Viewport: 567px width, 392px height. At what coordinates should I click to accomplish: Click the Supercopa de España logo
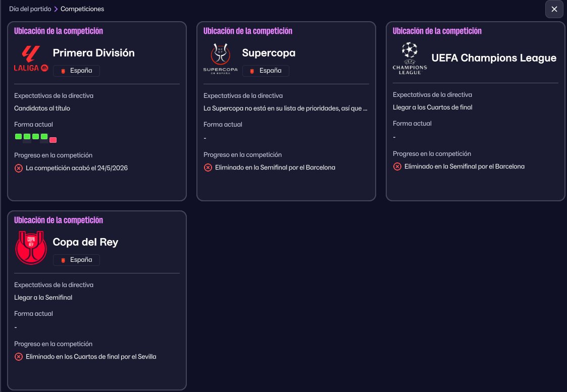[x=220, y=59]
